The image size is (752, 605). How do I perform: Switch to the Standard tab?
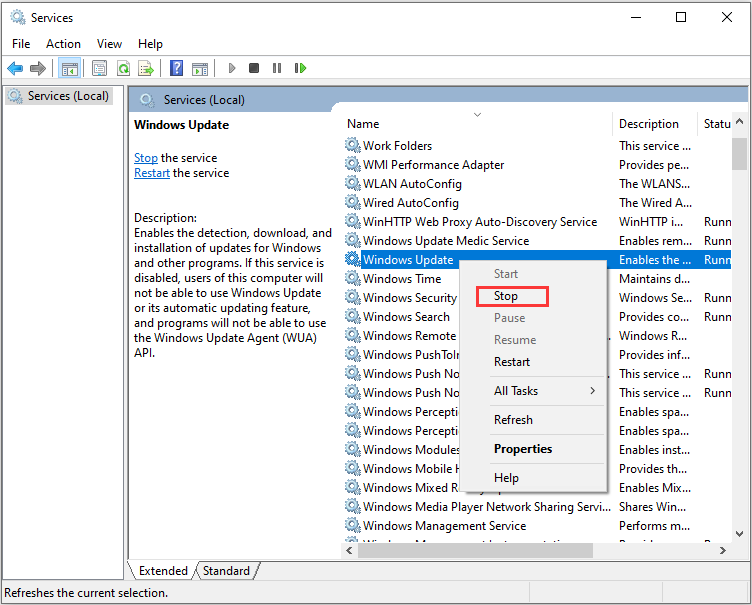tap(226, 570)
